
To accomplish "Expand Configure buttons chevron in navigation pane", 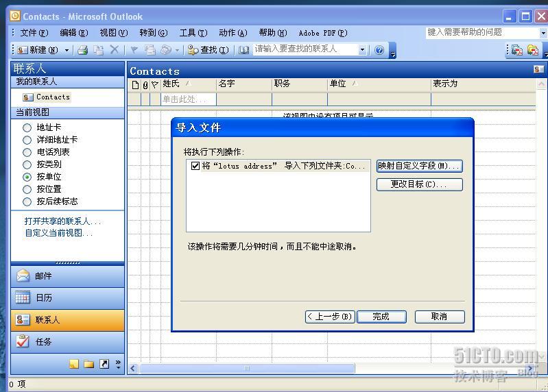I will [118, 364].
